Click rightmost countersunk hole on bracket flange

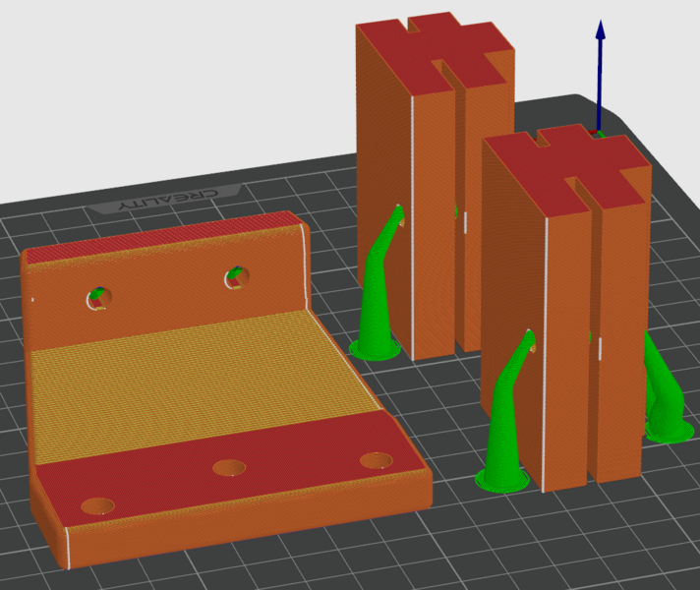coord(376,460)
